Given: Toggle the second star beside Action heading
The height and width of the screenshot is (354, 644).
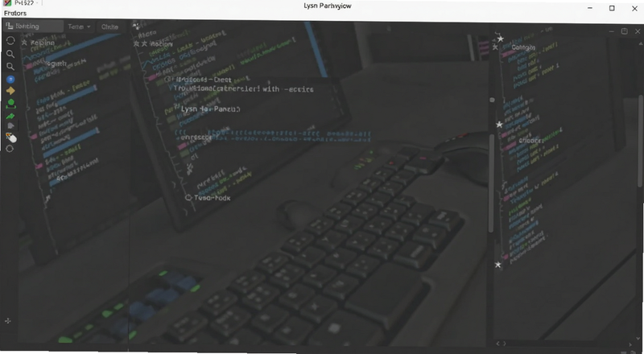Looking at the screenshot, I should 144,43.
